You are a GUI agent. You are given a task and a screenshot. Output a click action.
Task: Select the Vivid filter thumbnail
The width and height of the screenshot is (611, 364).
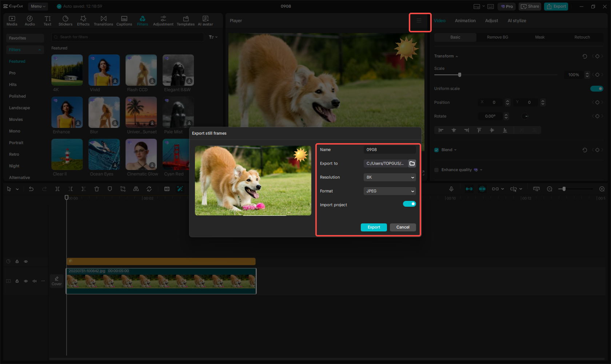click(104, 70)
